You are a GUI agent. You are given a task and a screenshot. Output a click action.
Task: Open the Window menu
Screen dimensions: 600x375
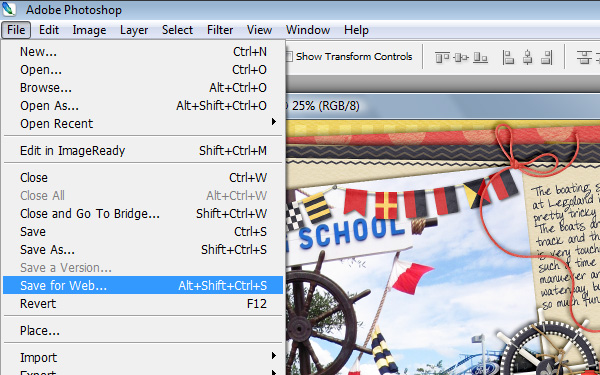pyautogui.click(x=308, y=30)
